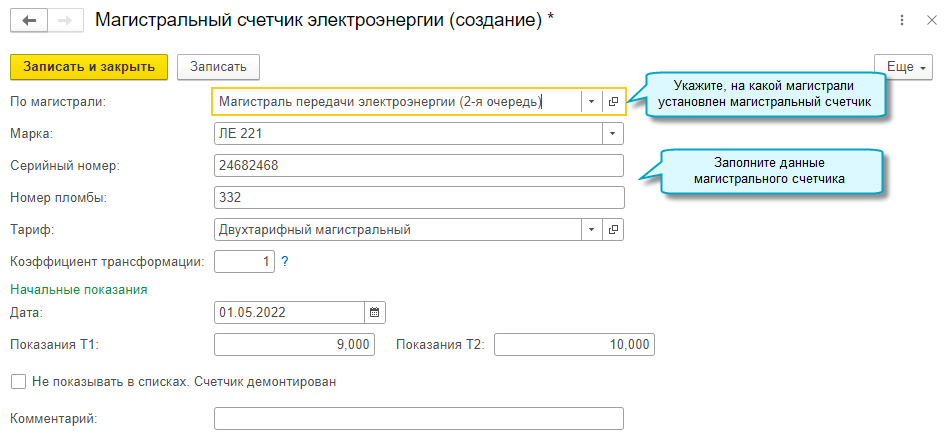This screenshot has height=438, width=949.
Task: Open the calendar picker for Дата
Action: 375,312
